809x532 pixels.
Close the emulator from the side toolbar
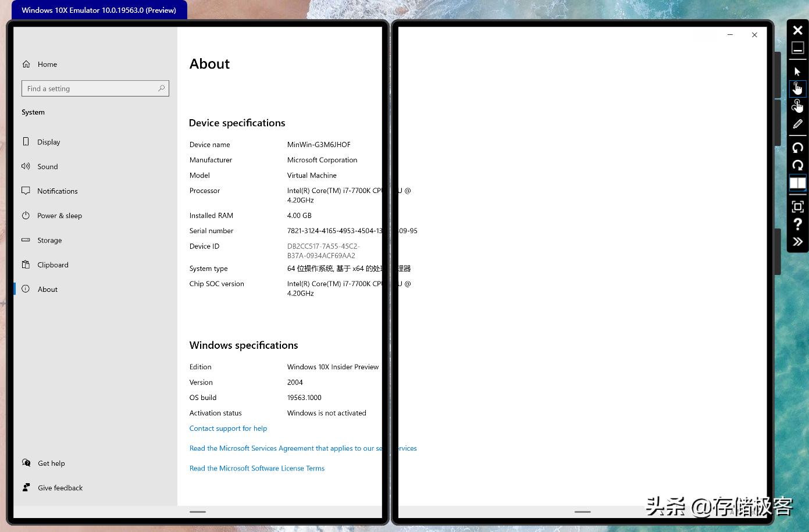[x=797, y=30]
